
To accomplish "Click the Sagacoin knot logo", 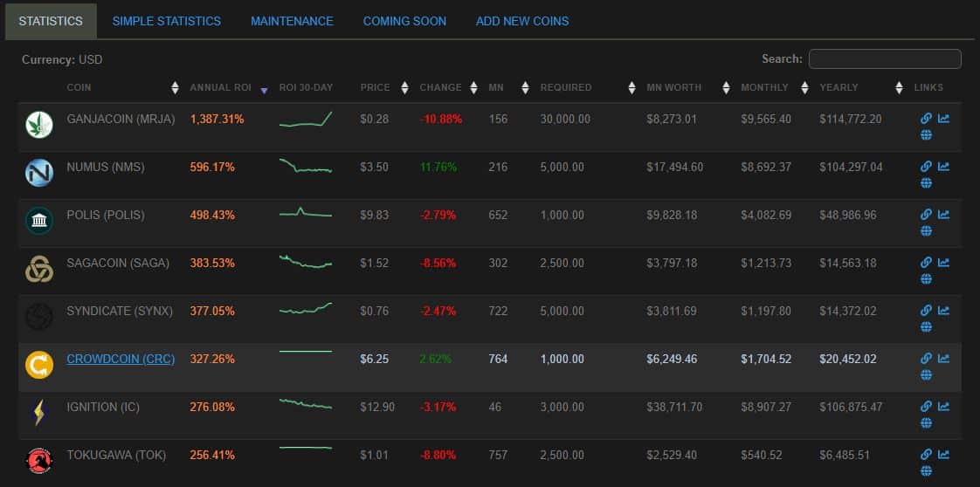I will [x=39, y=269].
